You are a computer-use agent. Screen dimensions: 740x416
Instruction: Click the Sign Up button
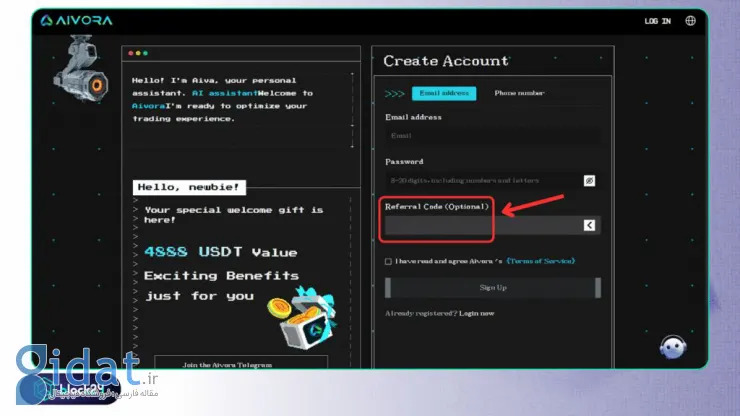(x=493, y=287)
